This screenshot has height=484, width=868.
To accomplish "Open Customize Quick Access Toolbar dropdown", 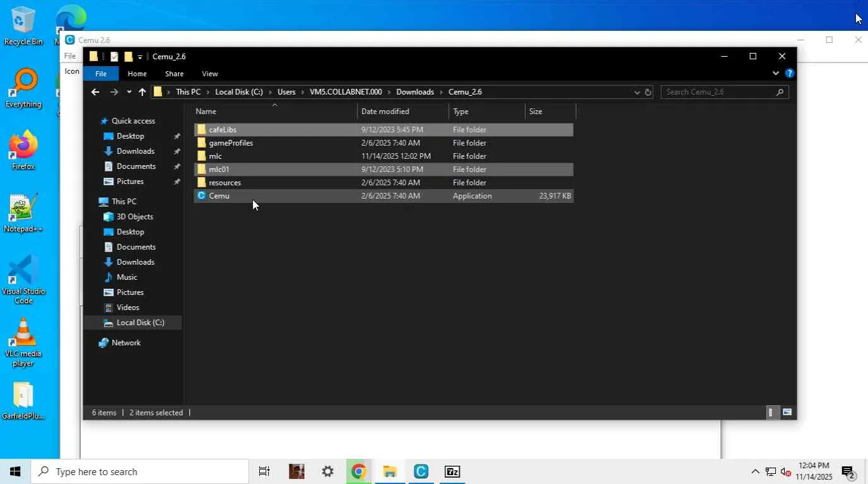I will [140, 57].
